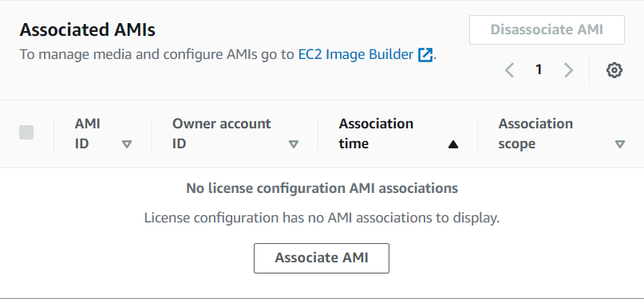
Task: Click divider between AMI ID and Owner columns
Action: click(151, 134)
